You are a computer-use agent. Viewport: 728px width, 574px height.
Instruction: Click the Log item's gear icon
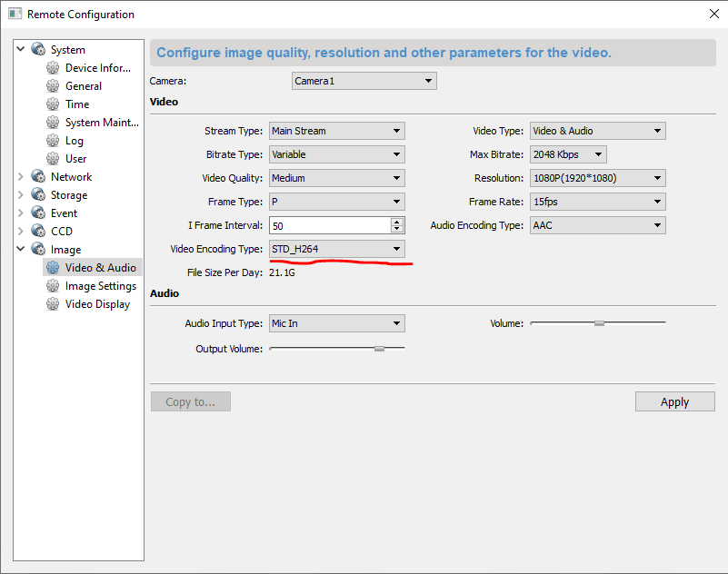53,141
